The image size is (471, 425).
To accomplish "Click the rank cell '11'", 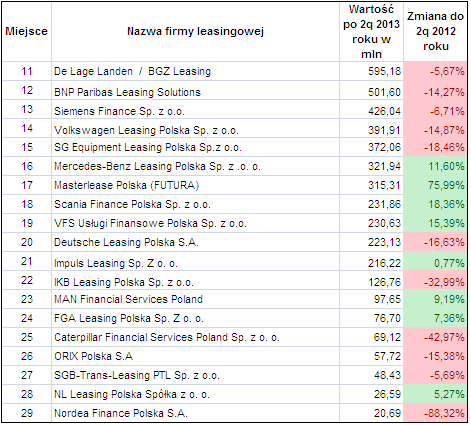I will click(x=27, y=71).
